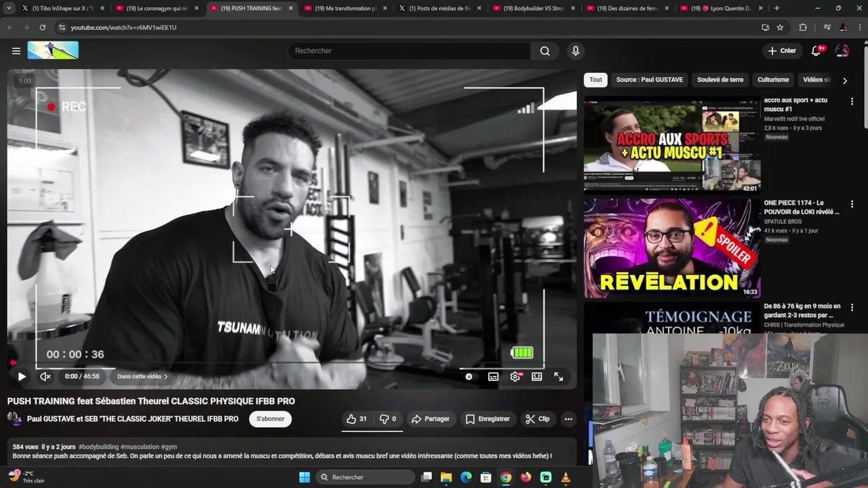This screenshot has height=488, width=868.
Task: Select the 'Soulevé de terre' chip
Action: click(720, 79)
